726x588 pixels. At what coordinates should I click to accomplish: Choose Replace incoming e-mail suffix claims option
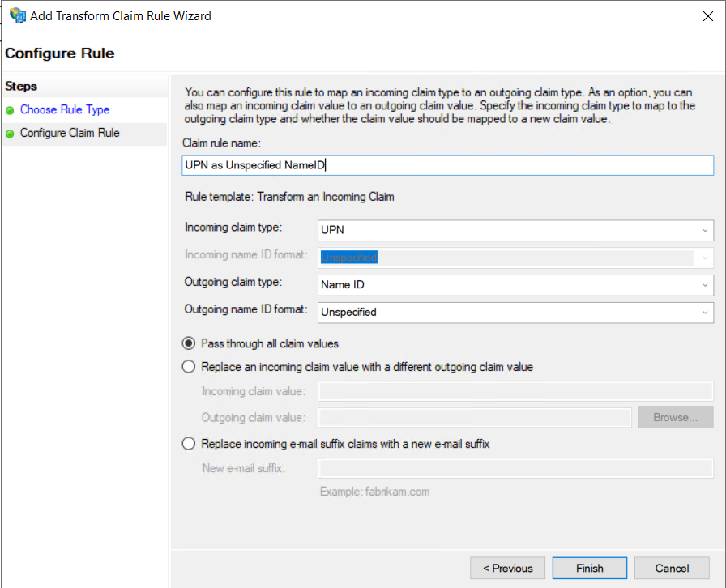coord(189,444)
